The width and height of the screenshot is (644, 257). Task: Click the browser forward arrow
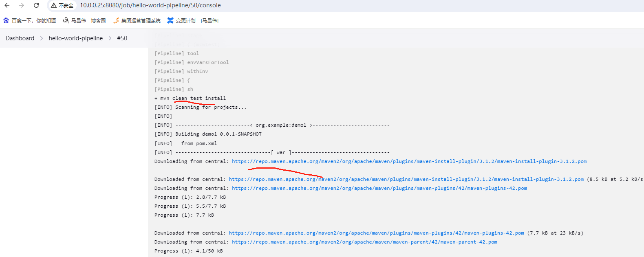click(x=22, y=5)
